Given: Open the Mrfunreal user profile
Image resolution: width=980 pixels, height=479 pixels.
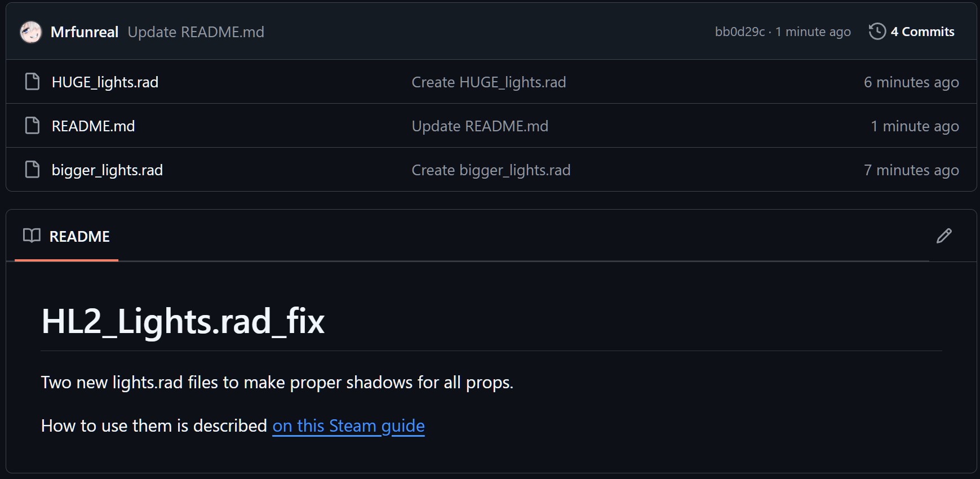Looking at the screenshot, I should (85, 32).
